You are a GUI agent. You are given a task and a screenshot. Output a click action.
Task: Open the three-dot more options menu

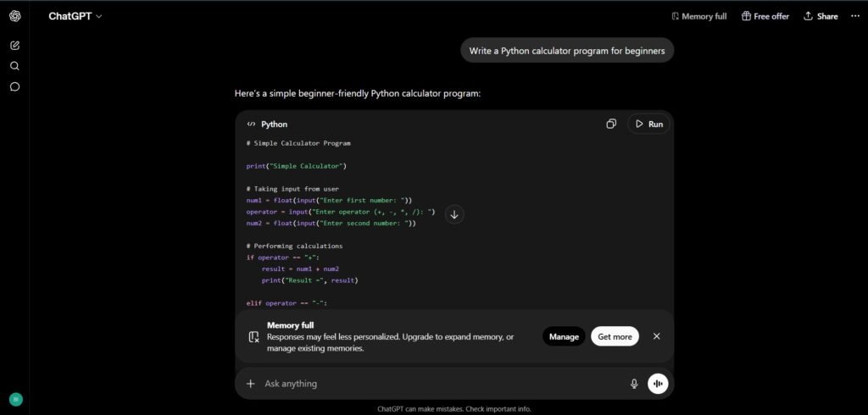[x=855, y=17]
